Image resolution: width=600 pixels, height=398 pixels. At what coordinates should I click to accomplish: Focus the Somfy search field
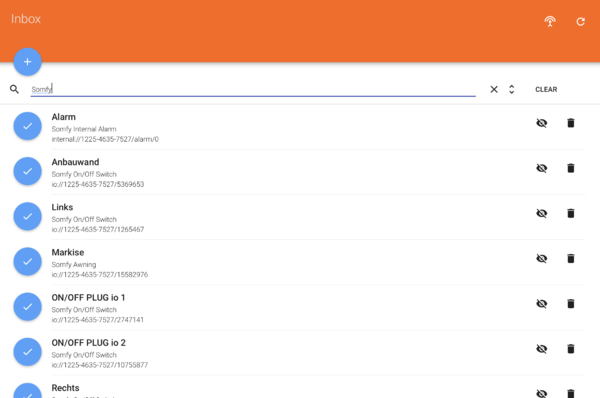[x=253, y=89]
